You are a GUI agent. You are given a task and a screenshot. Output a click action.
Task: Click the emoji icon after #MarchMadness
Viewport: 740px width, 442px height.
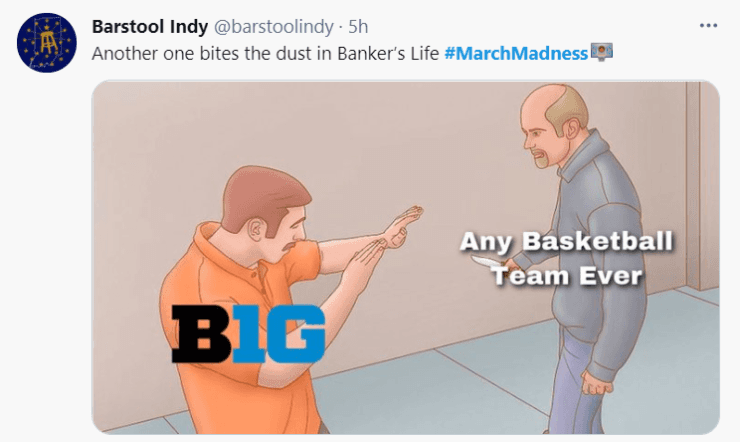[x=602, y=51]
